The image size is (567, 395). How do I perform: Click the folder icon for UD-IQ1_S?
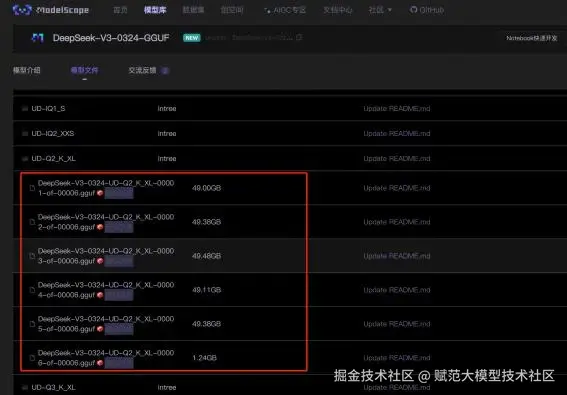click(25, 109)
